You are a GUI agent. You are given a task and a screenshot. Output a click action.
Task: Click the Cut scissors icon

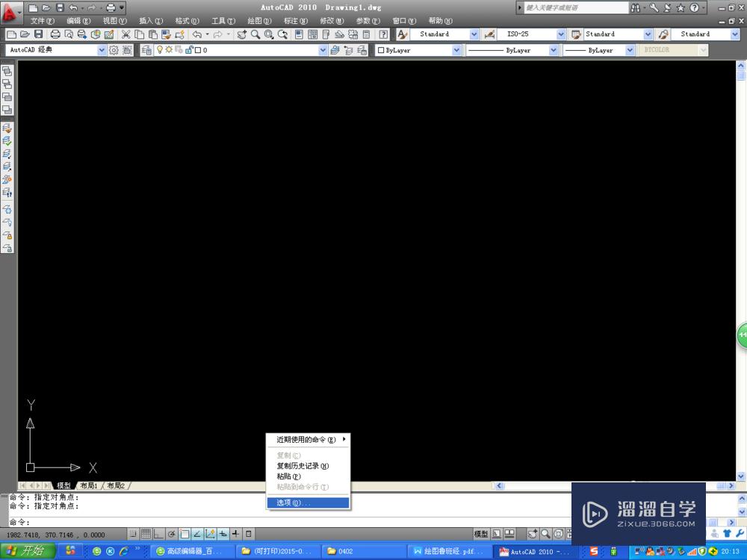pyautogui.click(x=125, y=34)
